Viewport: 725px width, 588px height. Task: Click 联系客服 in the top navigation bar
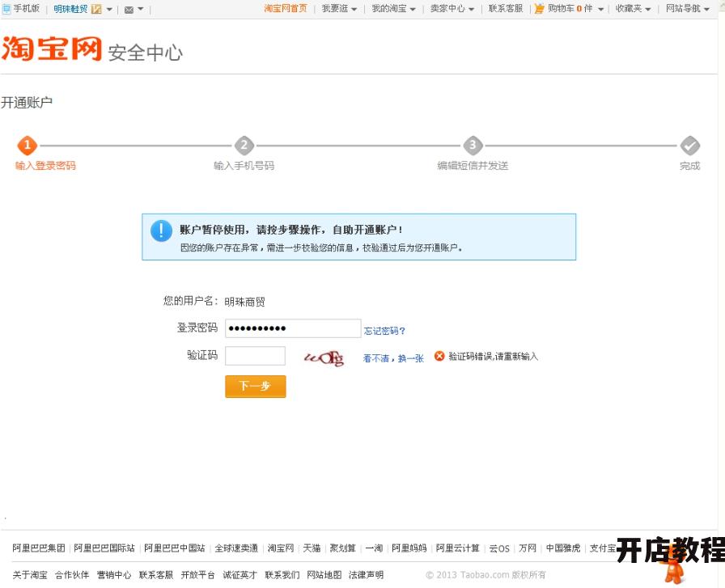(506, 9)
